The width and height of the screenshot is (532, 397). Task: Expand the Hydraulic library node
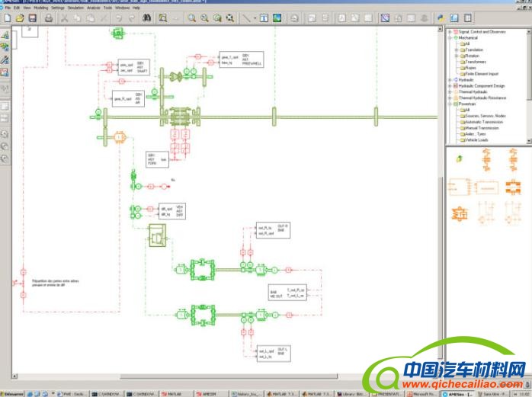450,79
